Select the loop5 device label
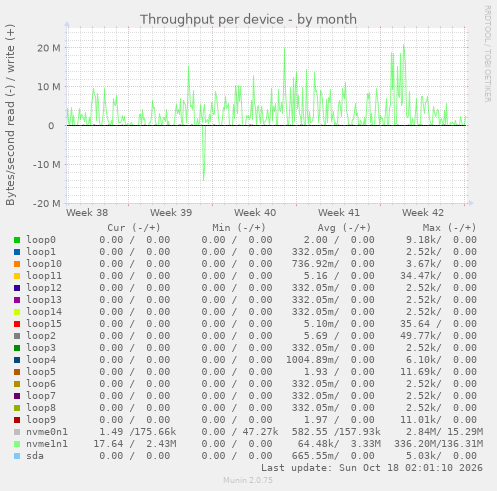497x491 pixels. (x=41, y=372)
